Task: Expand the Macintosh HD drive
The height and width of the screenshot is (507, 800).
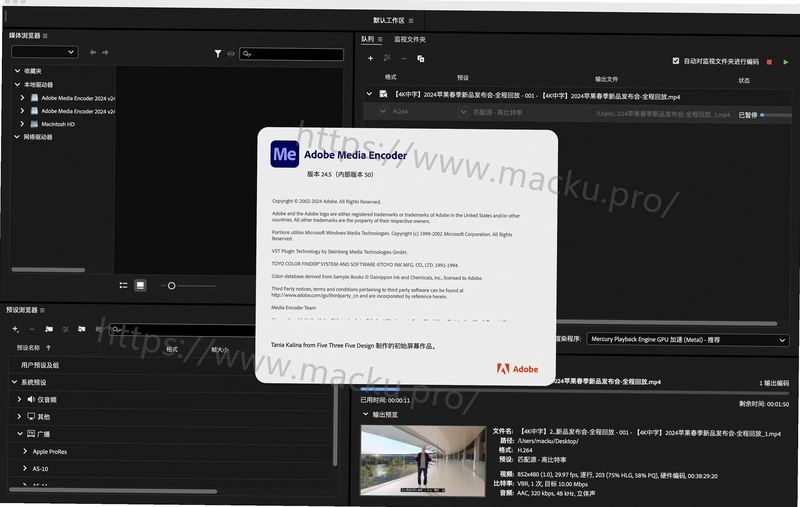Action: pos(22,123)
